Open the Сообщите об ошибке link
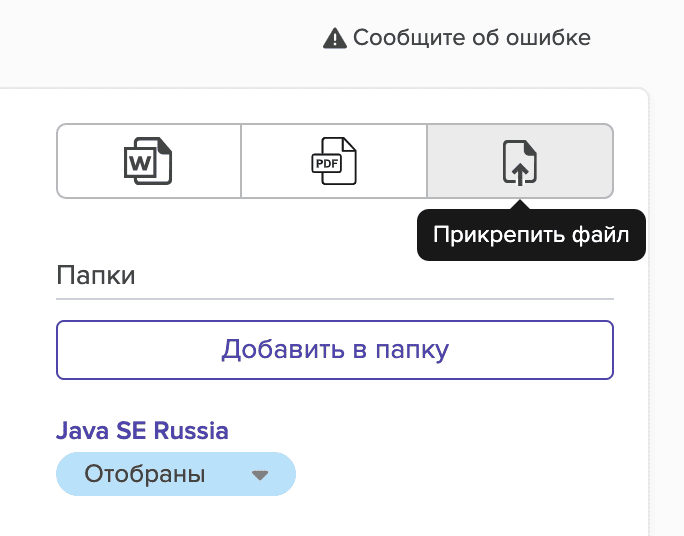The height and width of the screenshot is (536, 684). tap(471, 38)
